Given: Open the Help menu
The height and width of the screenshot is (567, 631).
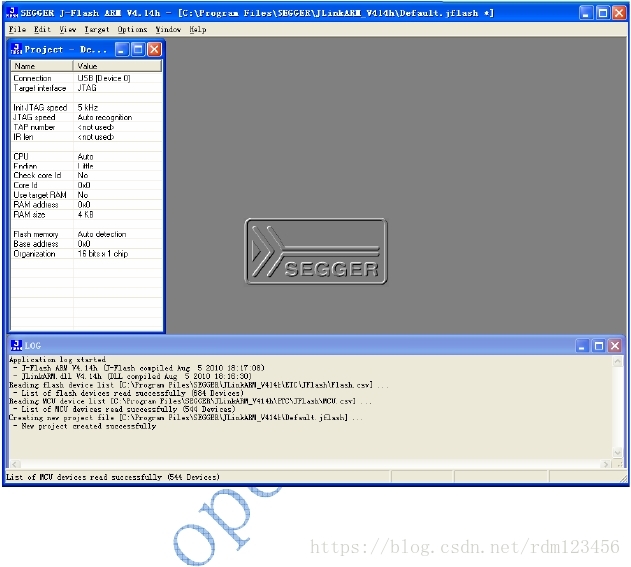Looking at the screenshot, I should (x=198, y=29).
